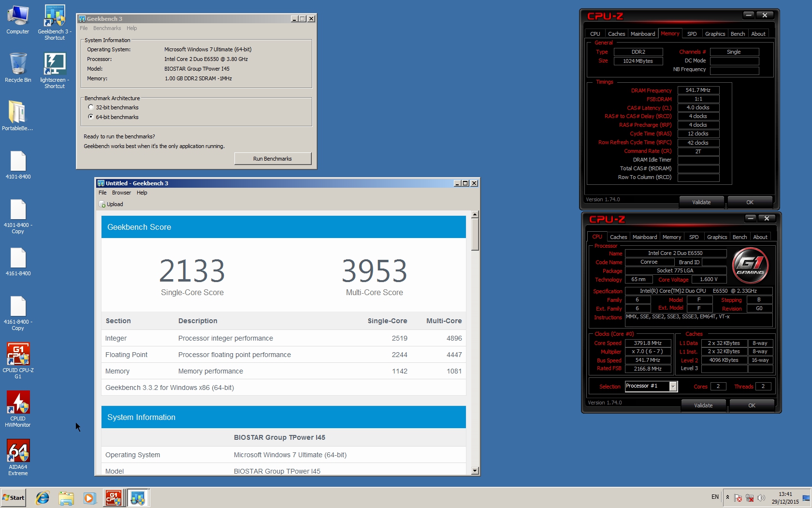Switch to CPU tab in upper CPU-Z window
Image resolution: width=812 pixels, height=508 pixels.
(x=595, y=34)
